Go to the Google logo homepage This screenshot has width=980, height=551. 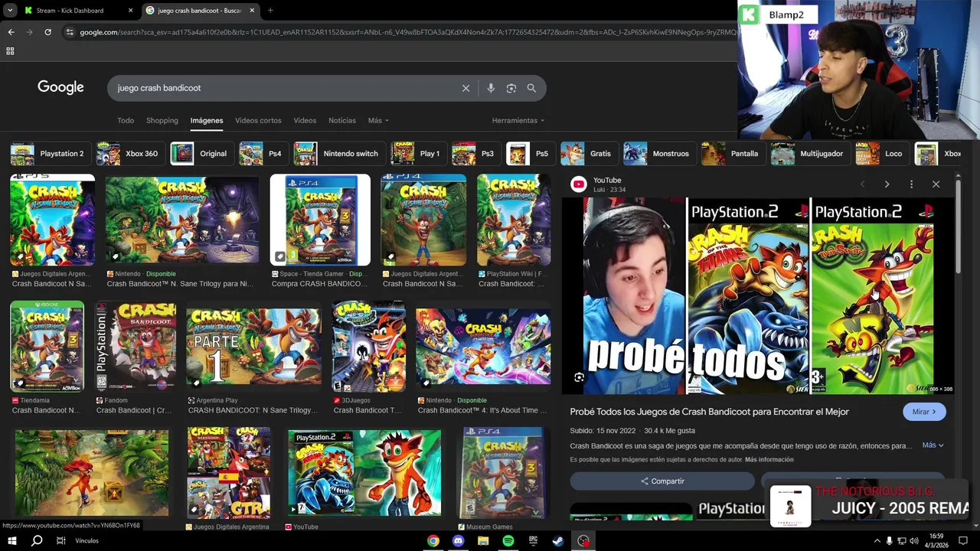click(x=60, y=87)
